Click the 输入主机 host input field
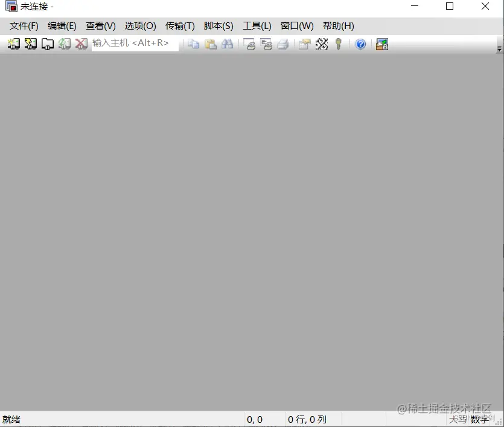 point(135,43)
